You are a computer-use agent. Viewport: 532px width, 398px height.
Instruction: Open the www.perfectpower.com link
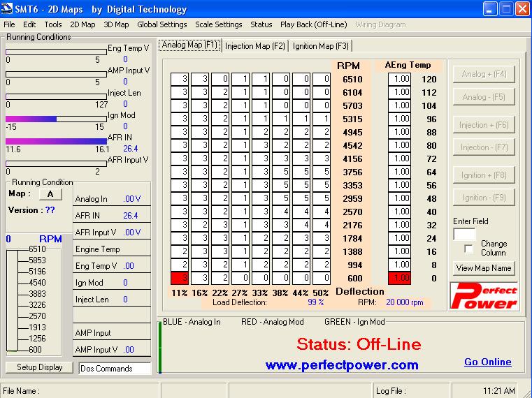point(341,364)
